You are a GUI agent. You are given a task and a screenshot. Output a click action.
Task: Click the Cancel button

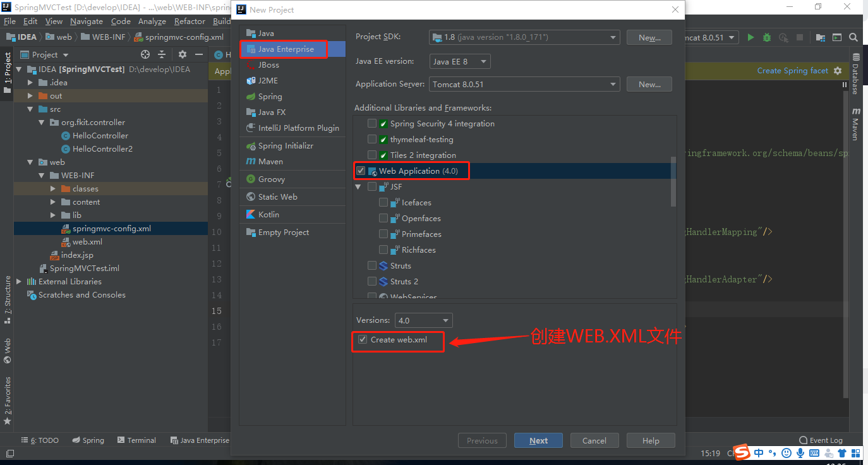pyautogui.click(x=594, y=440)
